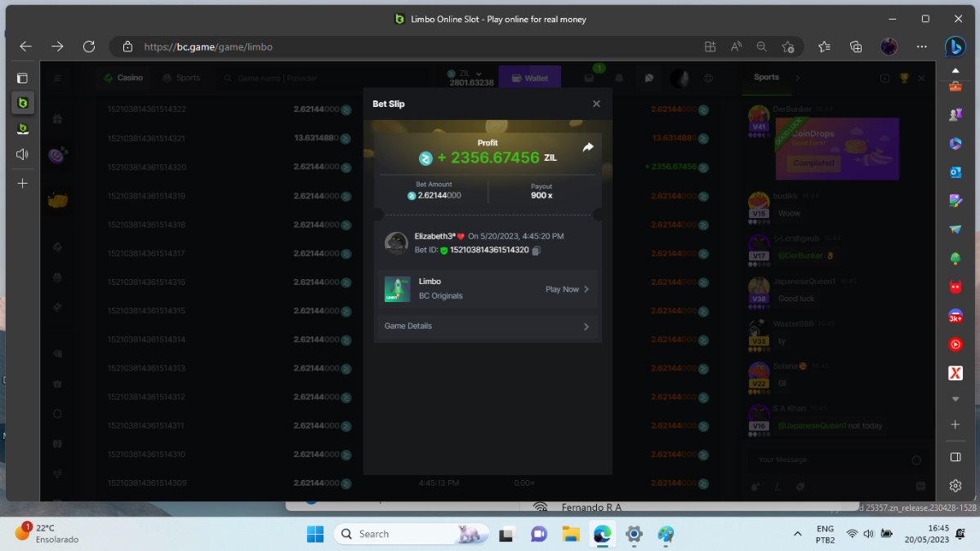The width and height of the screenshot is (980, 551).
Task: Click the Bing Chat icon in Edge
Action: coord(955,47)
